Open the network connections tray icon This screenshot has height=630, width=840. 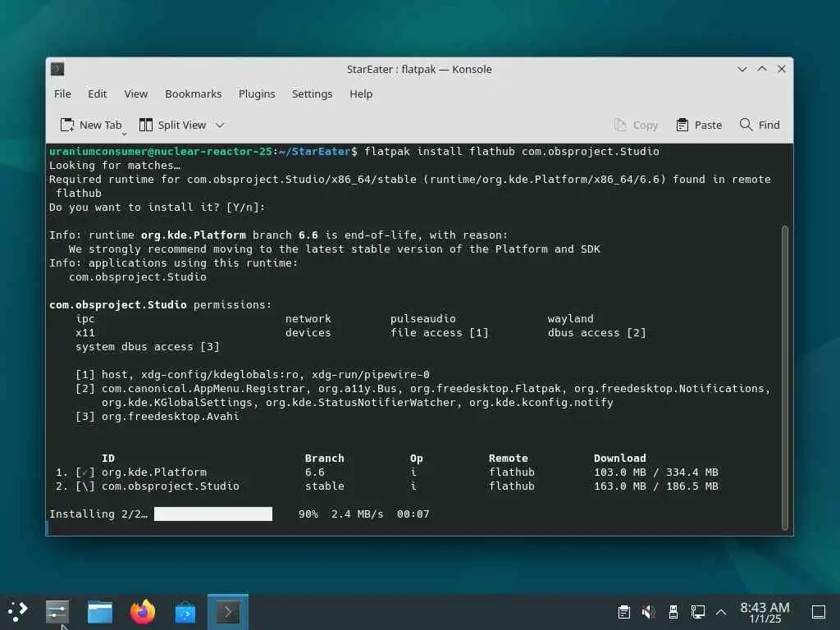pyautogui.click(x=697, y=612)
